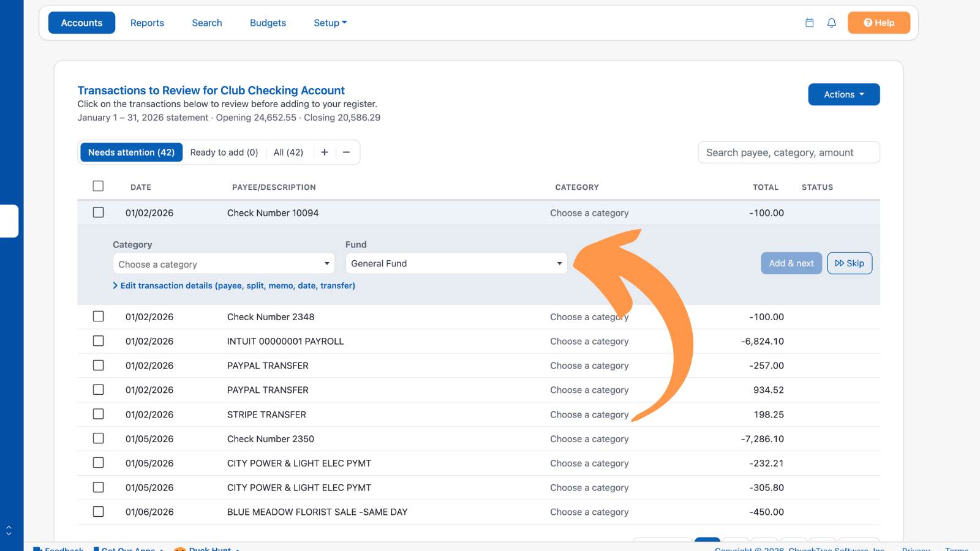Screen dimensions: 980x551
Task: Click the Skip button
Action: pos(850,263)
